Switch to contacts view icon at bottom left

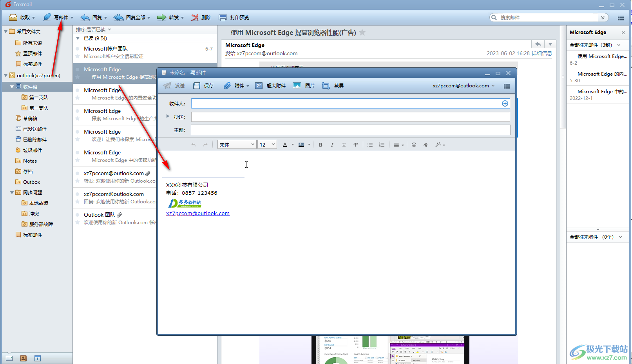coord(24,358)
